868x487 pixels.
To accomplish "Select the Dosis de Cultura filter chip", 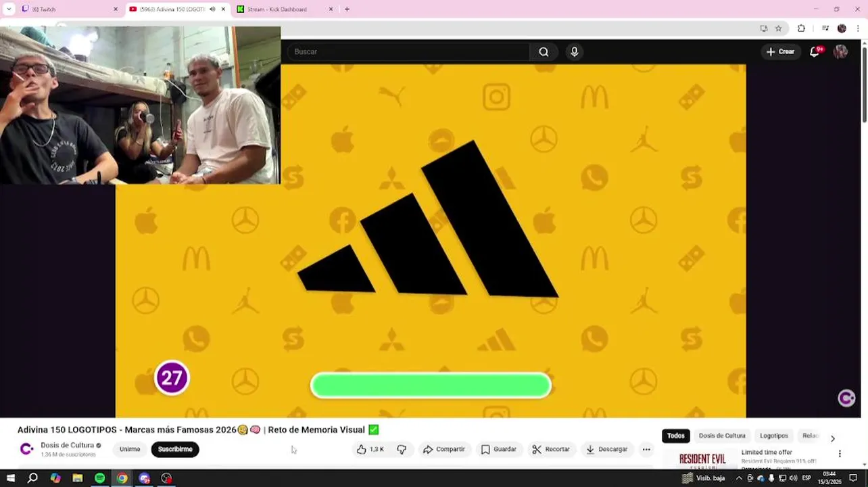I will tap(722, 436).
